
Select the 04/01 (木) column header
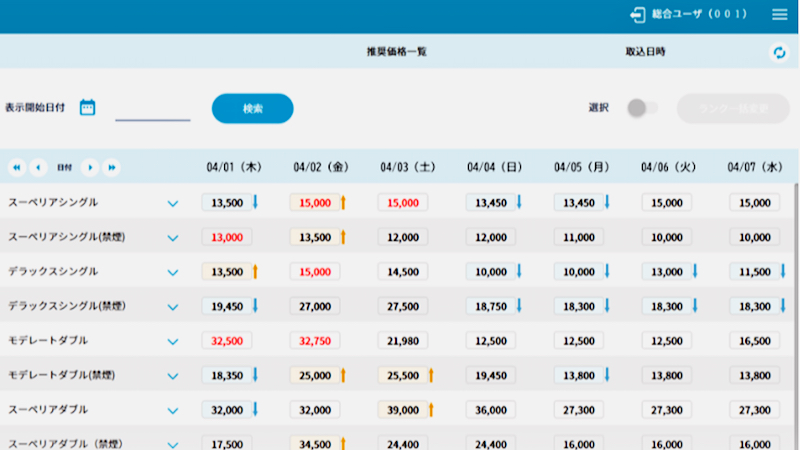click(233, 167)
